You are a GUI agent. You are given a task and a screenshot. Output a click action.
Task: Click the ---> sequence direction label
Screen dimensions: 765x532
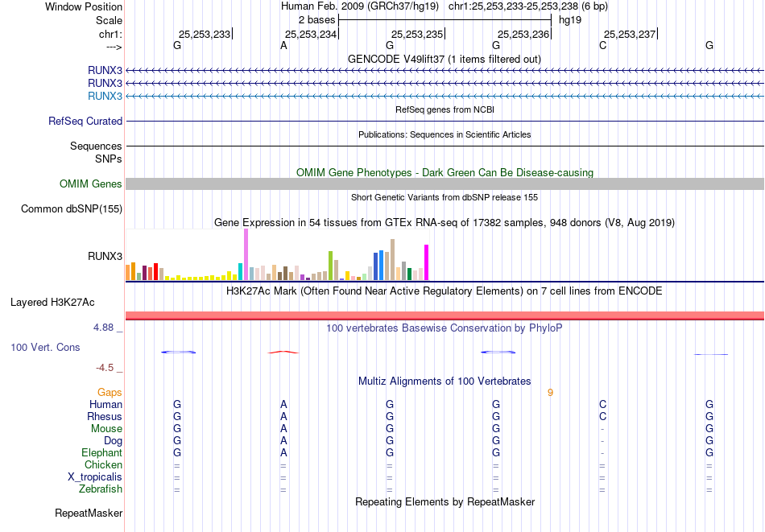[114, 47]
